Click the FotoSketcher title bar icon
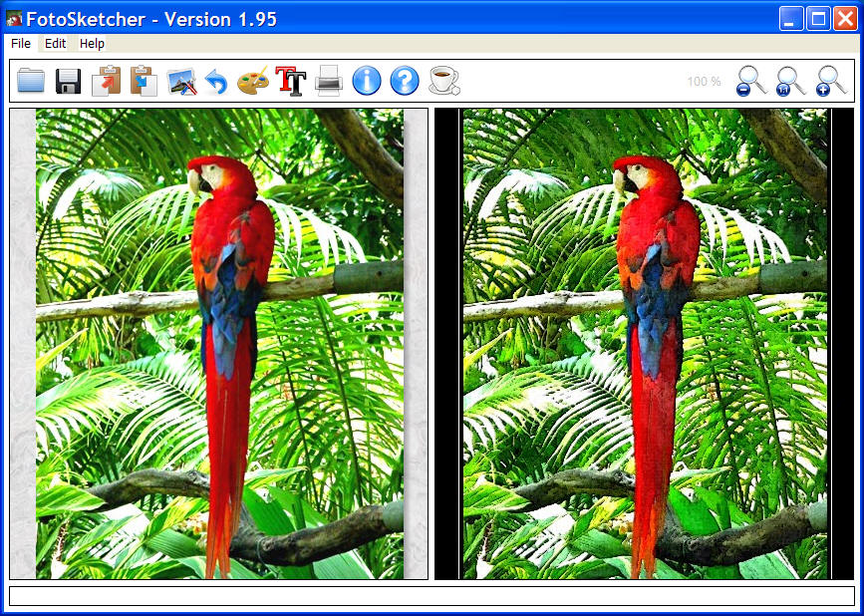 coord(14,19)
